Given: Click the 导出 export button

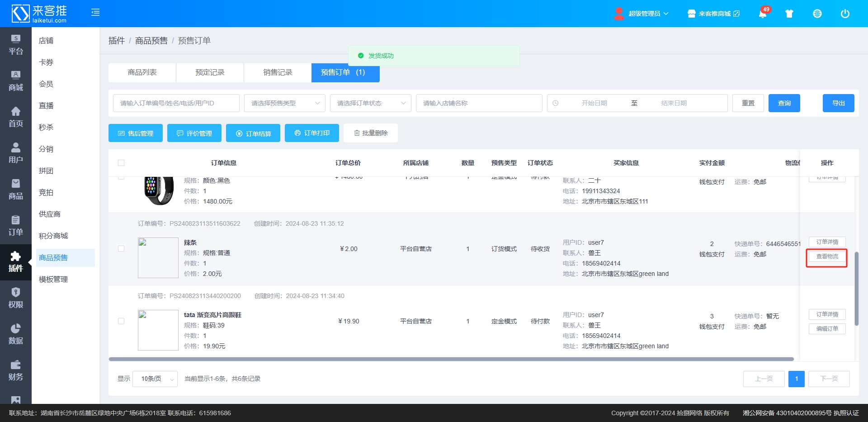Looking at the screenshot, I should coord(838,103).
